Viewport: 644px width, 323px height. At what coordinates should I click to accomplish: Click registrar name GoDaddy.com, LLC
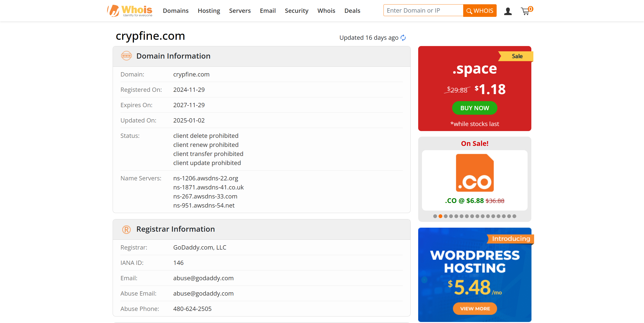200,248
